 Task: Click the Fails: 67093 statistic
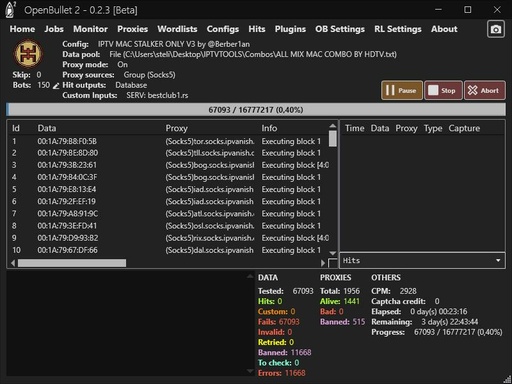click(279, 322)
